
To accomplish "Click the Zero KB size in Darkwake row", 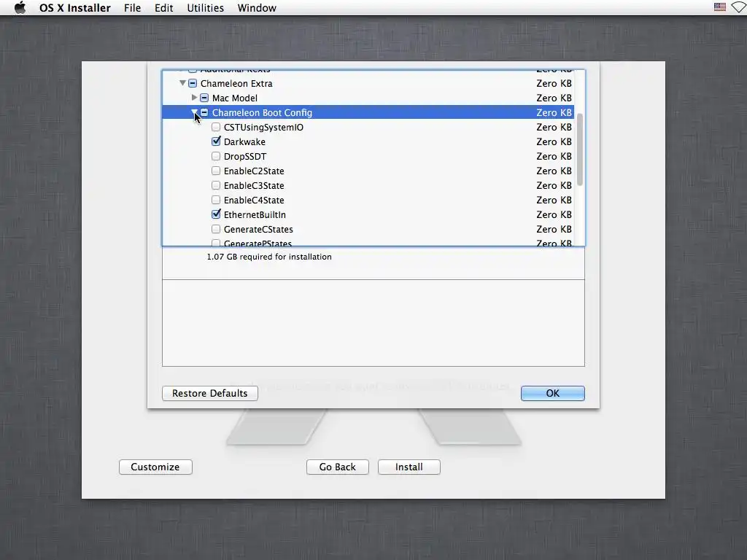I will click(554, 142).
